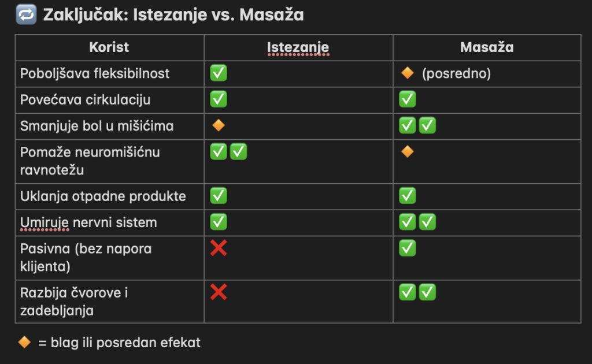Click double checkmark in Razbija čvorove row

click(x=417, y=292)
